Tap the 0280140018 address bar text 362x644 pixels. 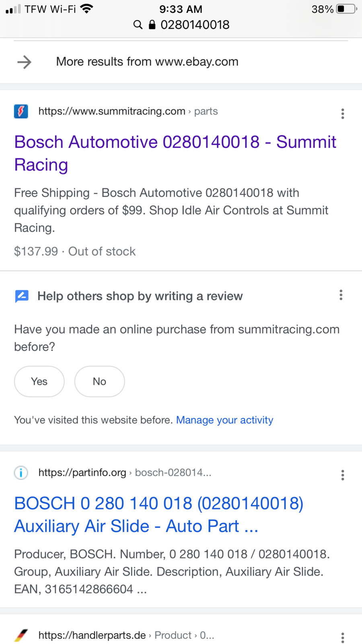(x=195, y=25)
